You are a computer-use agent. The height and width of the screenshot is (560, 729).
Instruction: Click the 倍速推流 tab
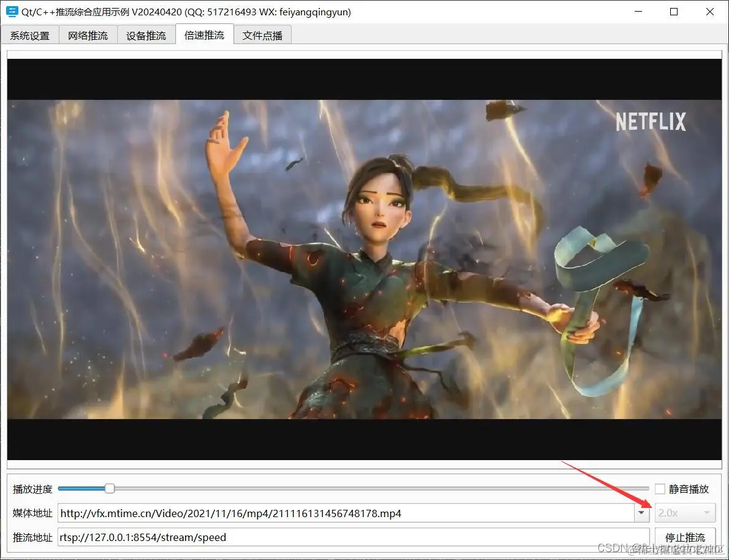(204, 34)
